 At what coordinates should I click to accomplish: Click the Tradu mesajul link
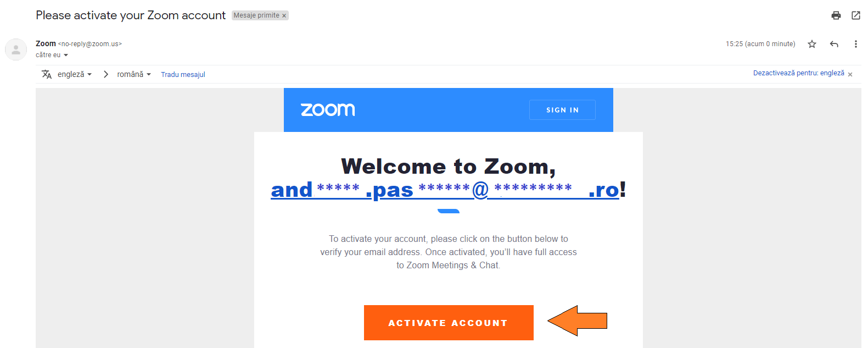[x=183, y=75]
